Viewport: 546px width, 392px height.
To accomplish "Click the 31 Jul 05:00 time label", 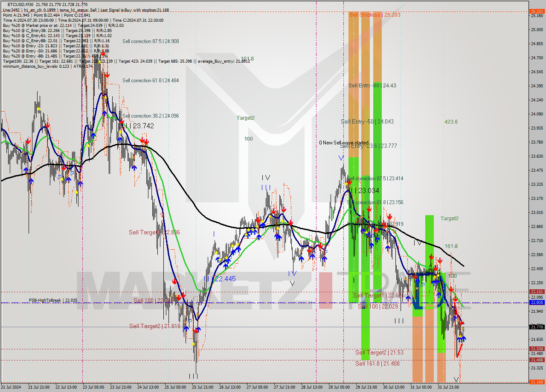I will coord(421,387).
